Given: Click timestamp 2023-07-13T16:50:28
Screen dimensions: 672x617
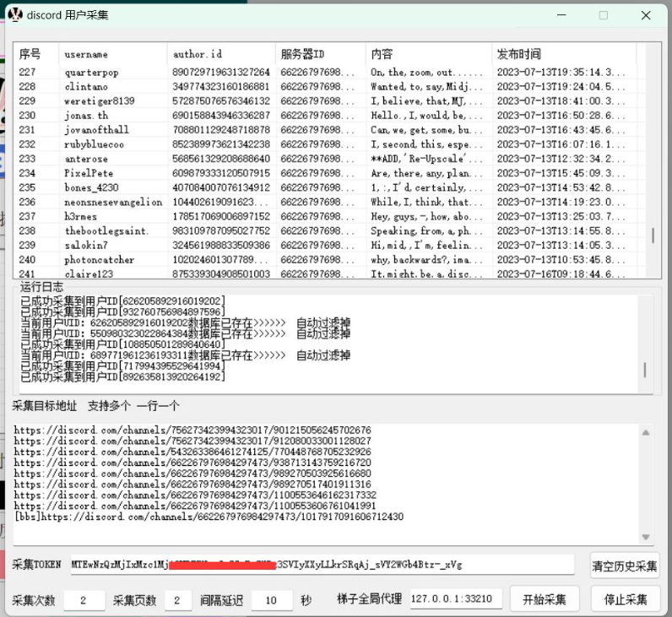Looking at the screenshot, I should coord(561,116).
